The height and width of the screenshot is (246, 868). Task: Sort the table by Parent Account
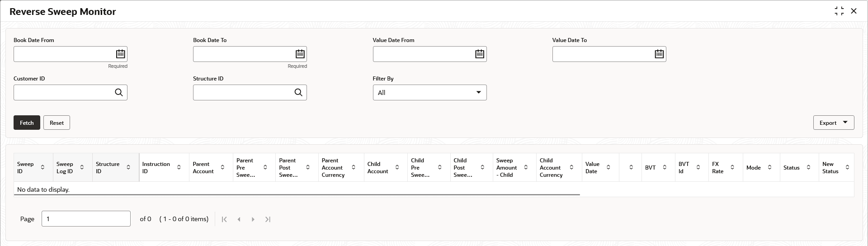(x=222, y=168)
